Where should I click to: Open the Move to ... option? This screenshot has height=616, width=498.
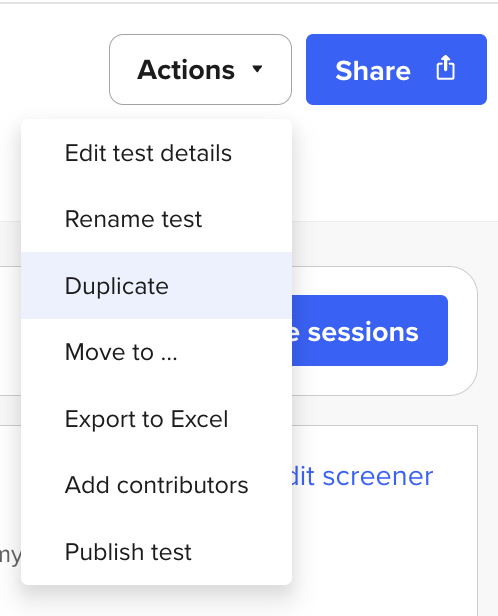click(156, 352)
